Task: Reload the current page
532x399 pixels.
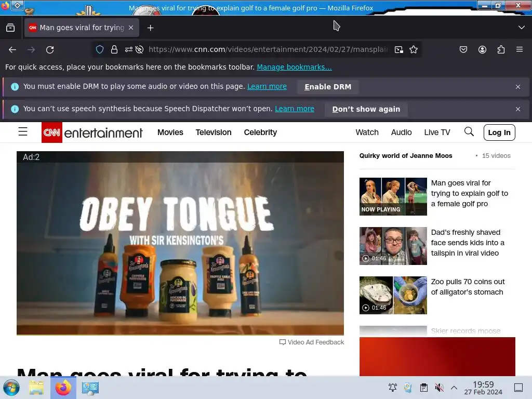Action: tap(50, 50)
